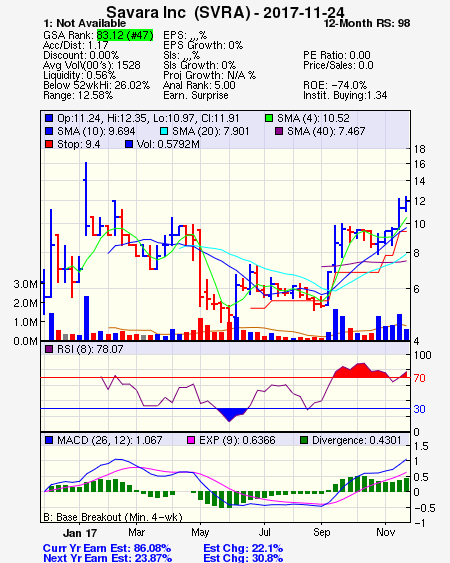Viewport: 450px width, 563px height.
Task: Click the red Stop legend swatch
Action: coord(49,144)
